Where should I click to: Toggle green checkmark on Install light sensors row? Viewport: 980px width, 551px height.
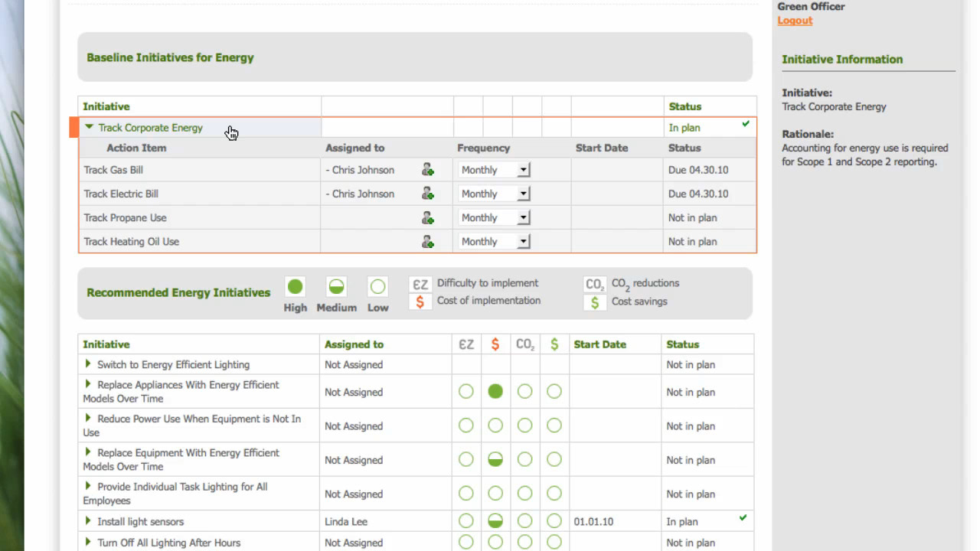tap(743, 518)
